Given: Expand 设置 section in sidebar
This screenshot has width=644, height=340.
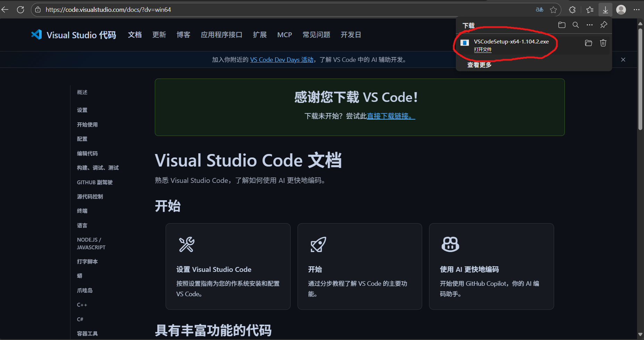Looking at the screenshot, I should tap(82, 110).
